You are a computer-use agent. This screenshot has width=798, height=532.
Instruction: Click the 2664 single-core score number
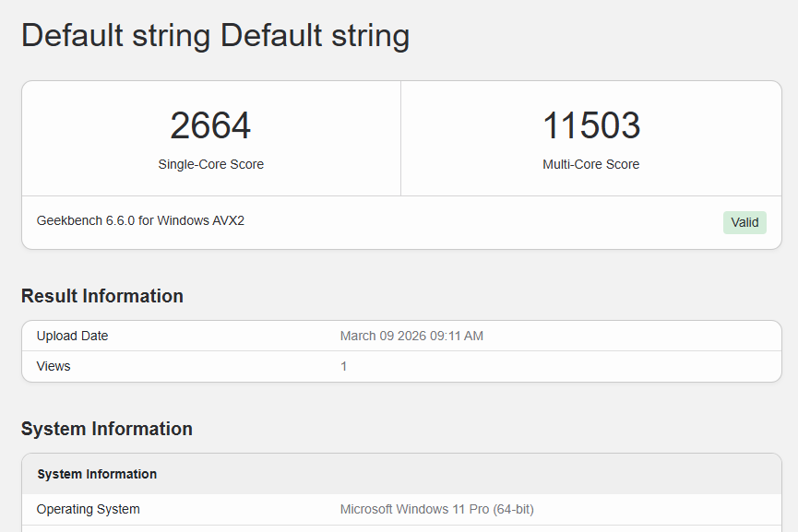click(x=210, y=126)
